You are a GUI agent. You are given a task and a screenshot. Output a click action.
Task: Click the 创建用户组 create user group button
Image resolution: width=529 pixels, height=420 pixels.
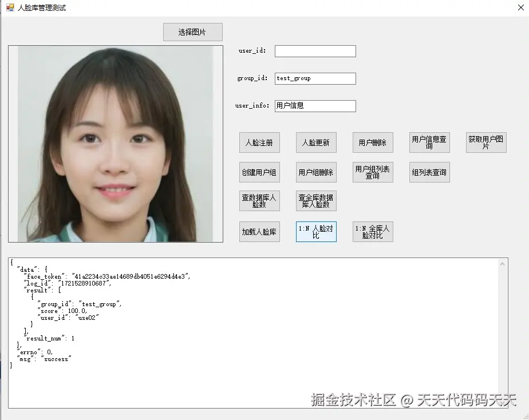259,172
